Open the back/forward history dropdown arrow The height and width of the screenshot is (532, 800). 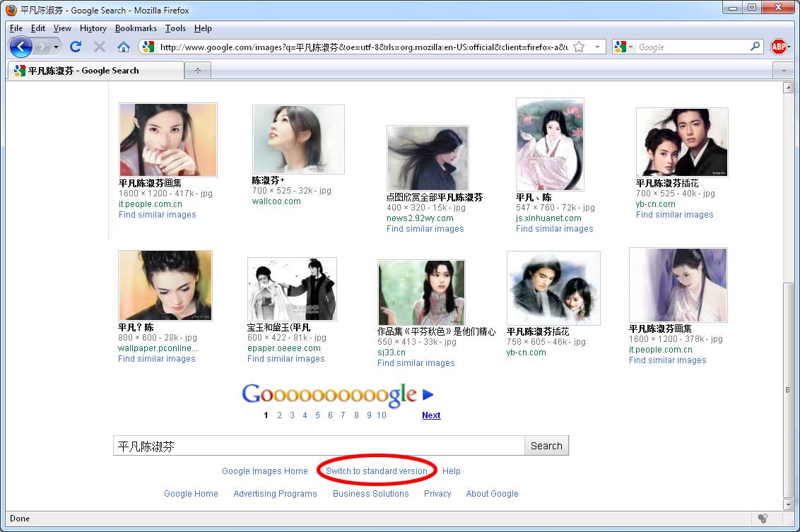pos(56,47)
